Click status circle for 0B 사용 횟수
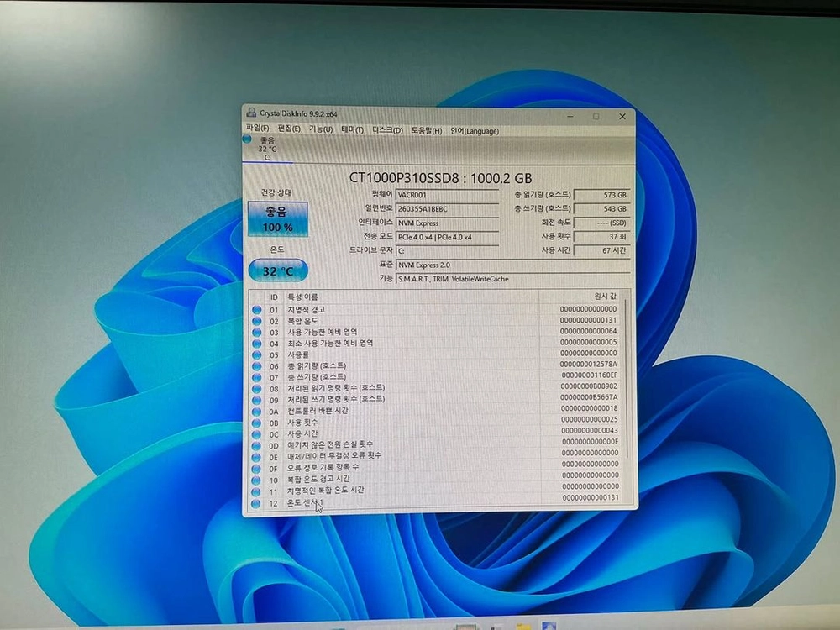840x630 pixels. pos(256,423)
